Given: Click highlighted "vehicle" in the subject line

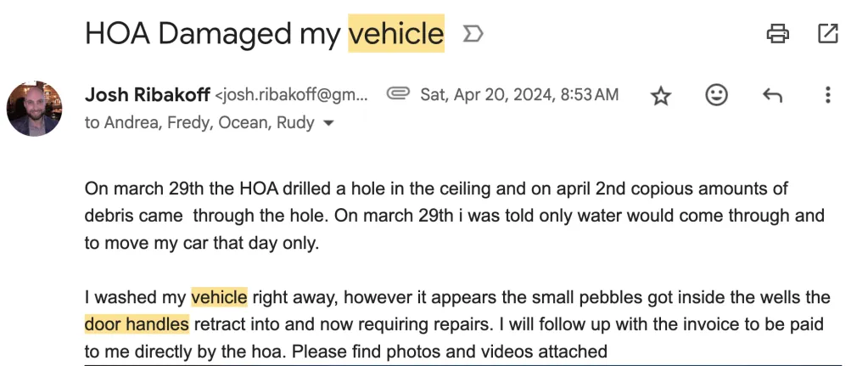Looking at the screenshot, I should pyautogui.click(x=396, y=34).
